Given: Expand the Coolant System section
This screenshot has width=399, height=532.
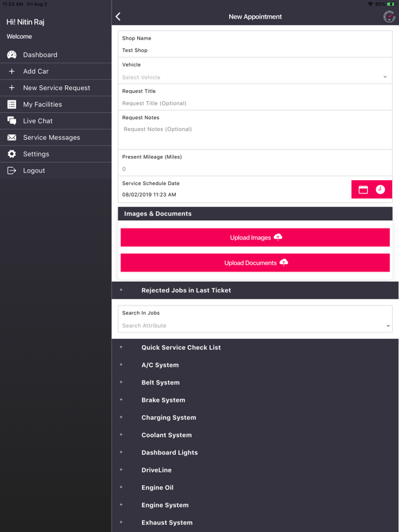Looking at the screenshot, I should pos(255,435).
